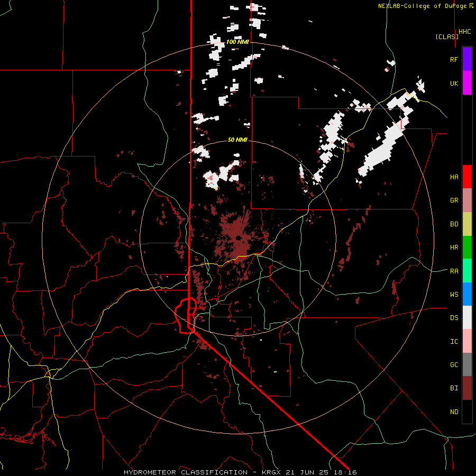Click the ND legend label
The image size is (476, 476).
click(454, 411)
